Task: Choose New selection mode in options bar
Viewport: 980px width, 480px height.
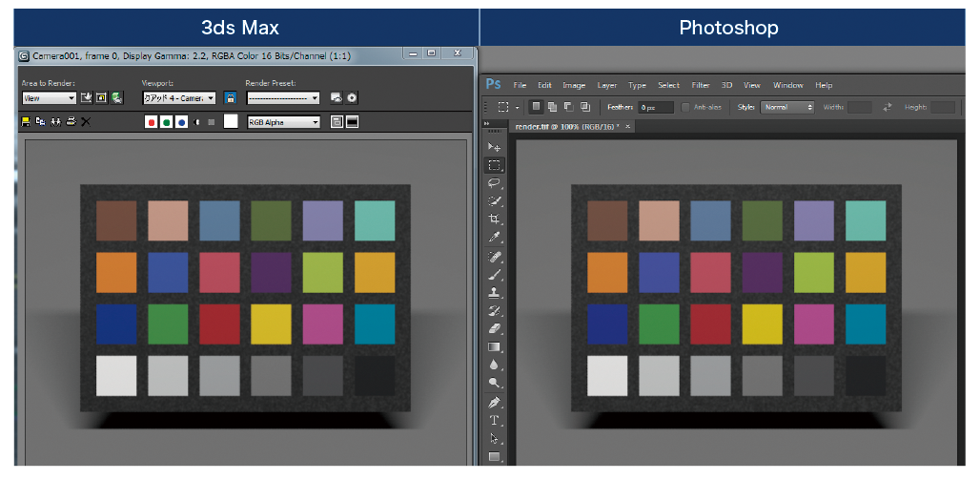Action: point(536,107)
